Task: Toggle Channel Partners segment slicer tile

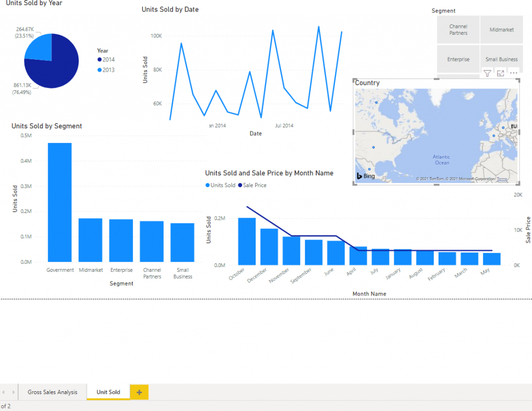Action: [x=458, y=30]
